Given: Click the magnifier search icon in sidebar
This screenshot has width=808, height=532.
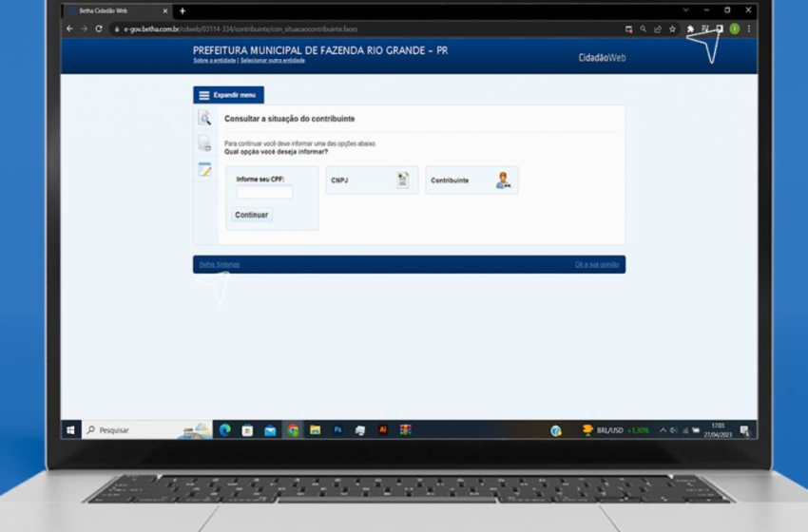Looking at the screenshot, I should 204,118.
